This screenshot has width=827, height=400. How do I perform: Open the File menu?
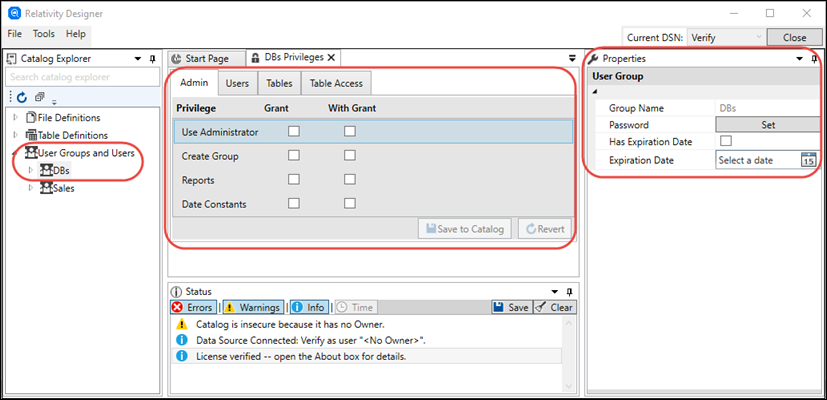click(15, 34)
